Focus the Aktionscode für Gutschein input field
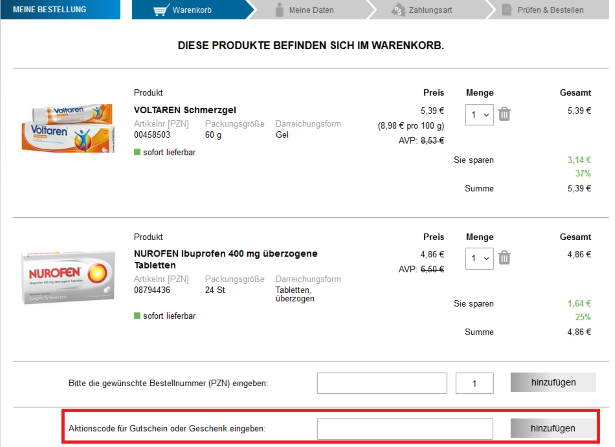The height and width of the screenshot is (447, 615). [405, 429]
